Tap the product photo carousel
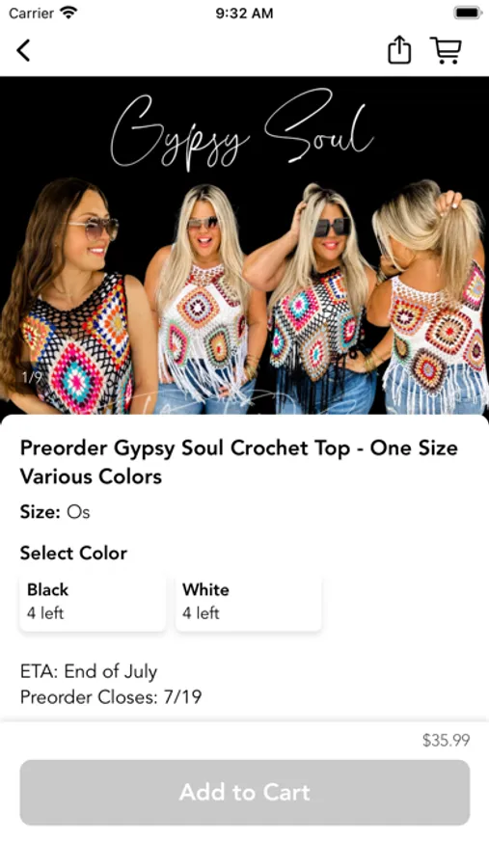The height and width of the screenshot is (868, 489). click(244, 245)
